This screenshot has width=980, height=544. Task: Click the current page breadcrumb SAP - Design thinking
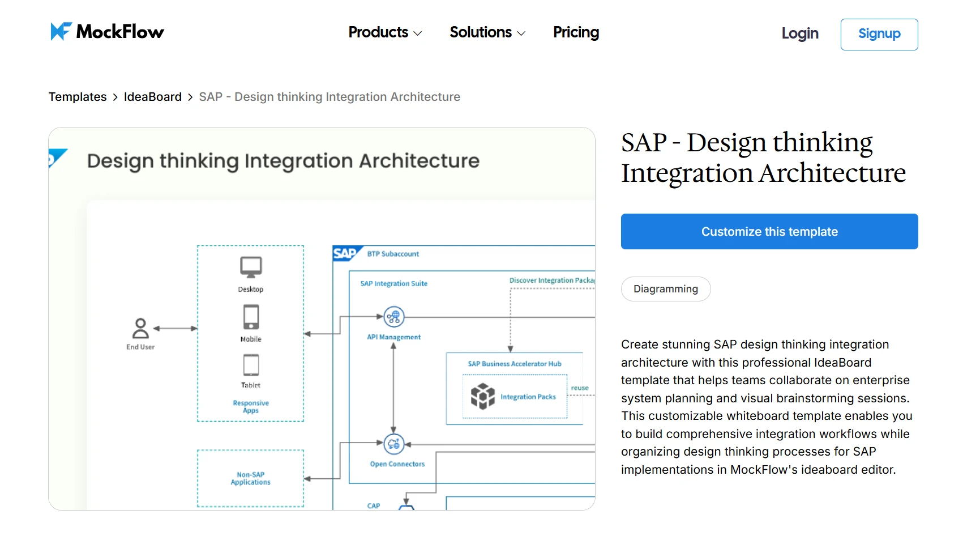pos(329,97)
